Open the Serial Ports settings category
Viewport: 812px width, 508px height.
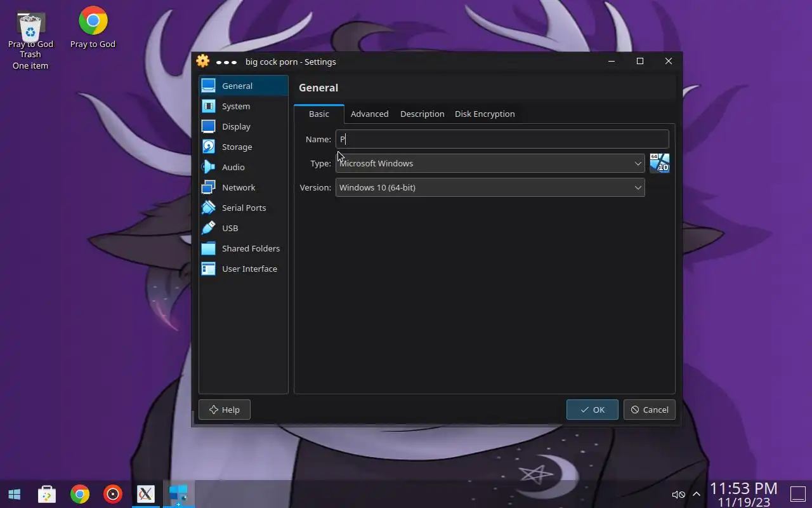(244, 208)
